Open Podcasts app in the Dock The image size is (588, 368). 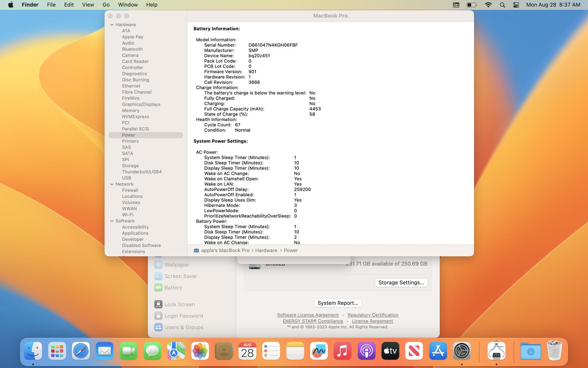[366, 351]
